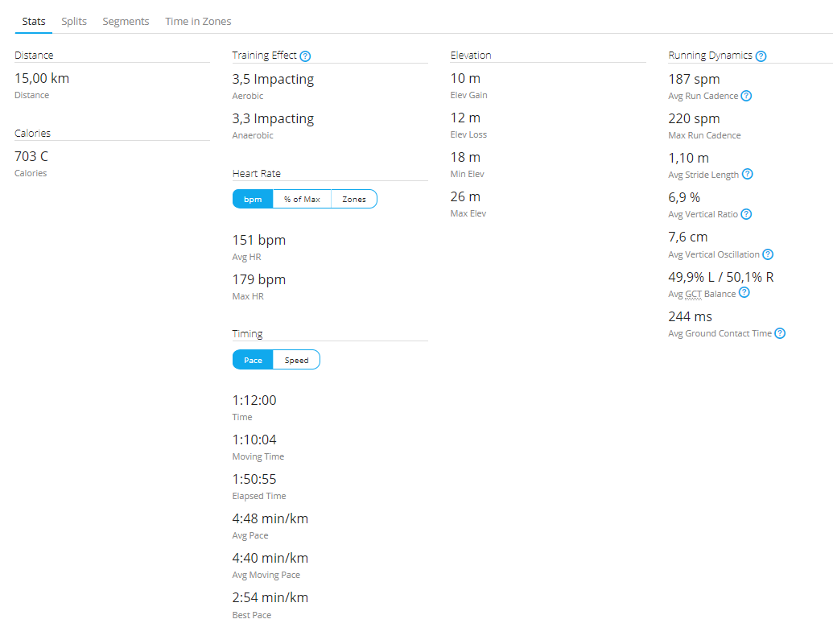Show heart rate as % of Max

pos(302,199)
